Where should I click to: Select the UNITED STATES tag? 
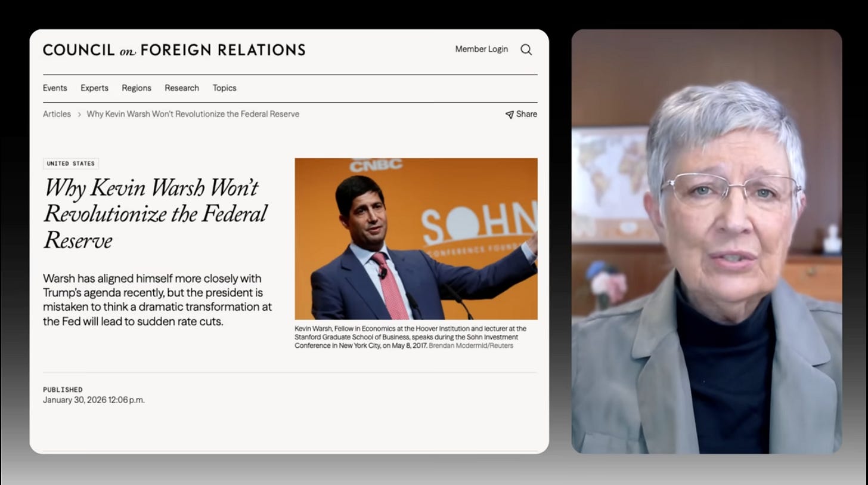pyautogui.click(x=71, y=163)
